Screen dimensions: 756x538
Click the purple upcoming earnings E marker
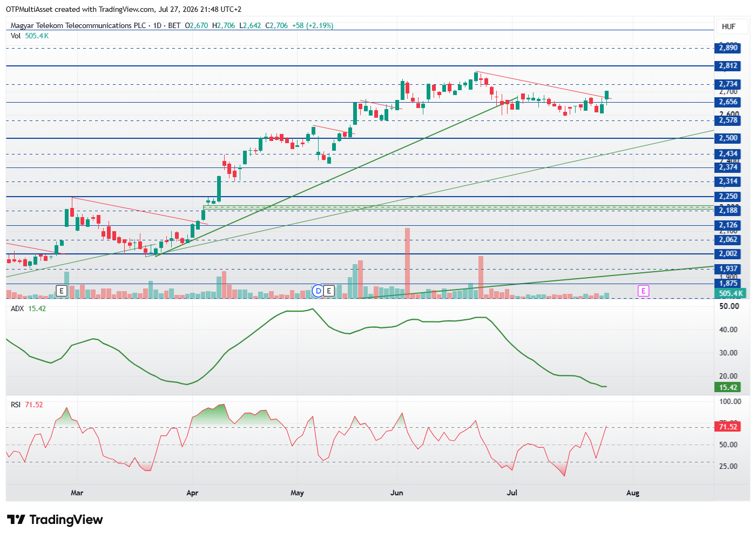point(643,291)
